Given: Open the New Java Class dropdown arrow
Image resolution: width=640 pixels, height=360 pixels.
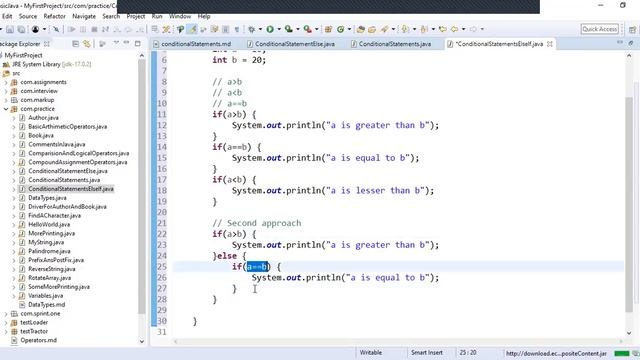Looking at the screenshot, I should click(349, 29).
